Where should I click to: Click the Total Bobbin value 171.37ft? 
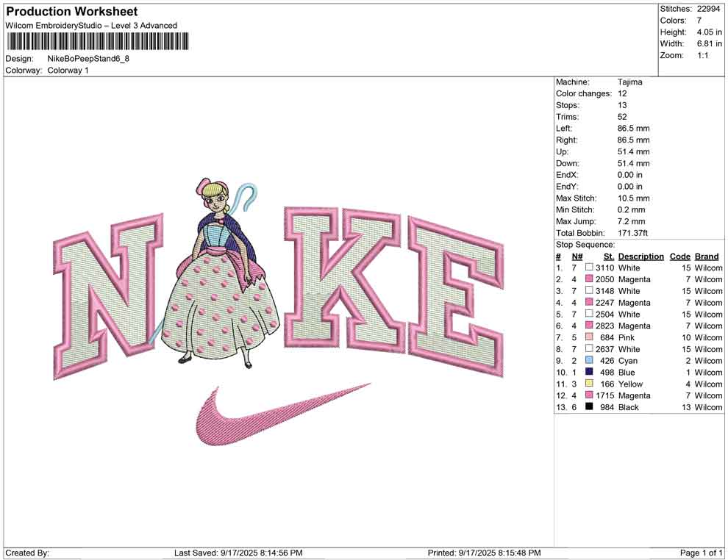point(633,232)
